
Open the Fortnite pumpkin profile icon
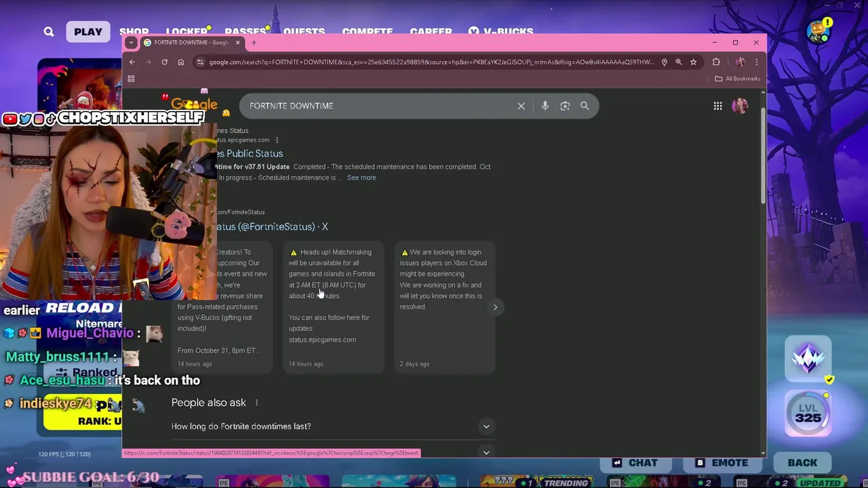(820, 30)
